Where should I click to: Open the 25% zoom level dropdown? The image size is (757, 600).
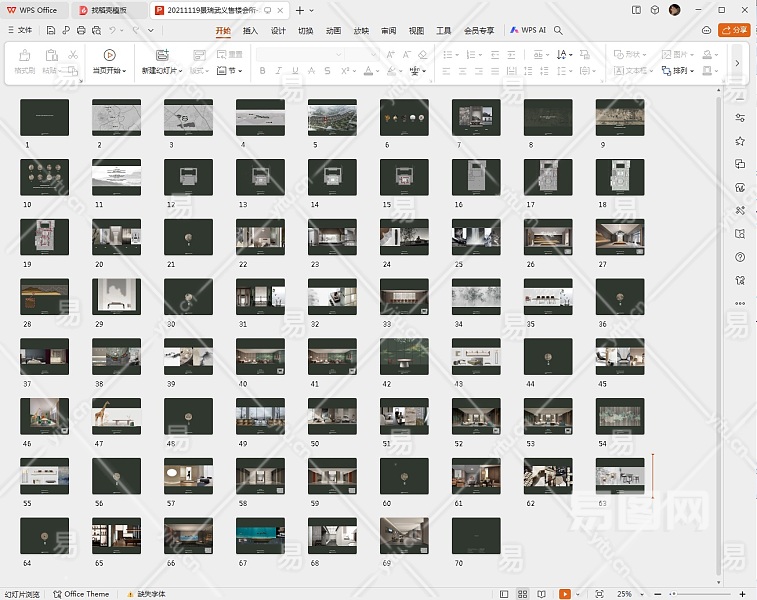pyautogui.click(x=627, y=594)
